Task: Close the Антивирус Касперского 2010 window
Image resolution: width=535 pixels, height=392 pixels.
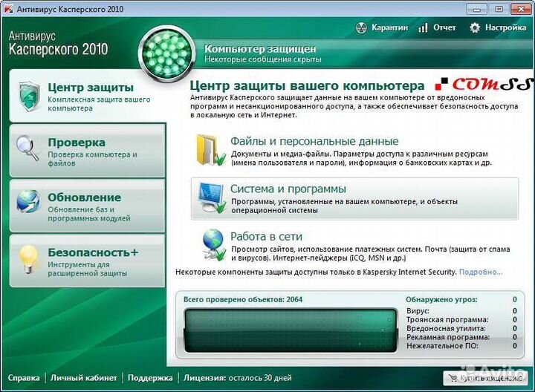Action: point(521,9)
